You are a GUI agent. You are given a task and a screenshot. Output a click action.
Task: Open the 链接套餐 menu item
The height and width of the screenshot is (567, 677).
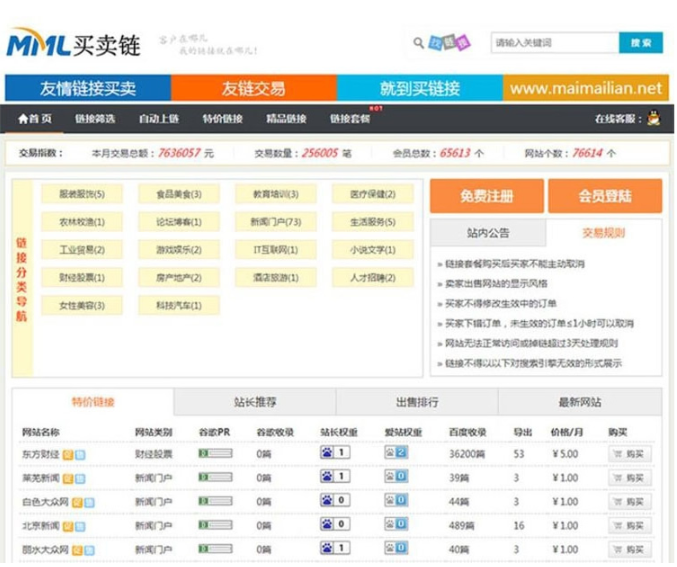click(x=350, y=119)
